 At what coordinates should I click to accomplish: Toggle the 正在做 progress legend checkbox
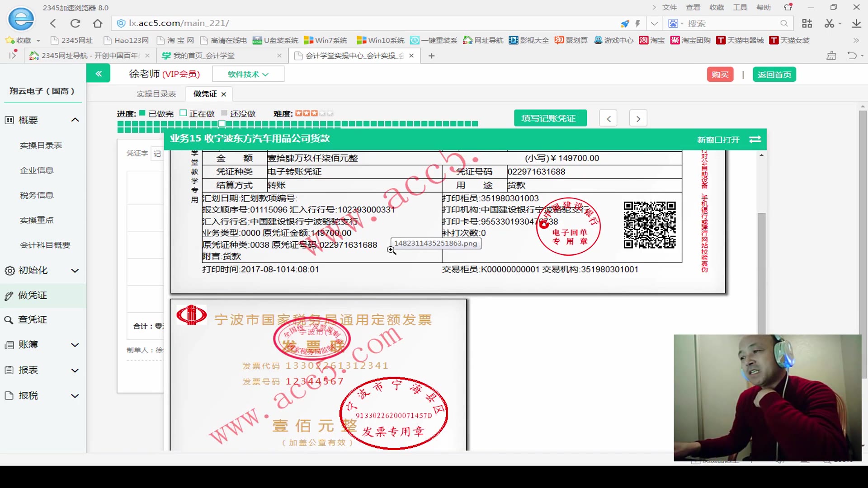183,113
